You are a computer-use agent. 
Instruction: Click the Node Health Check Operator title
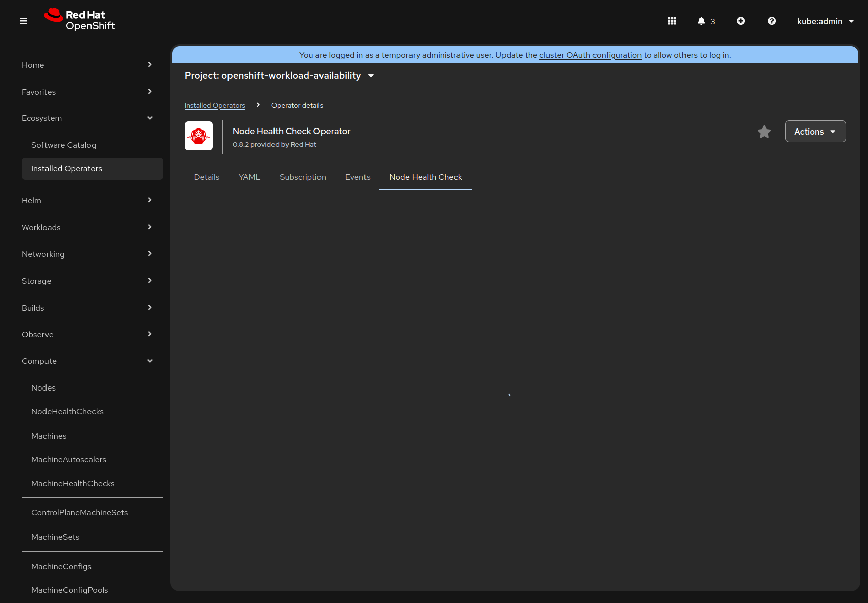point(291,131)
